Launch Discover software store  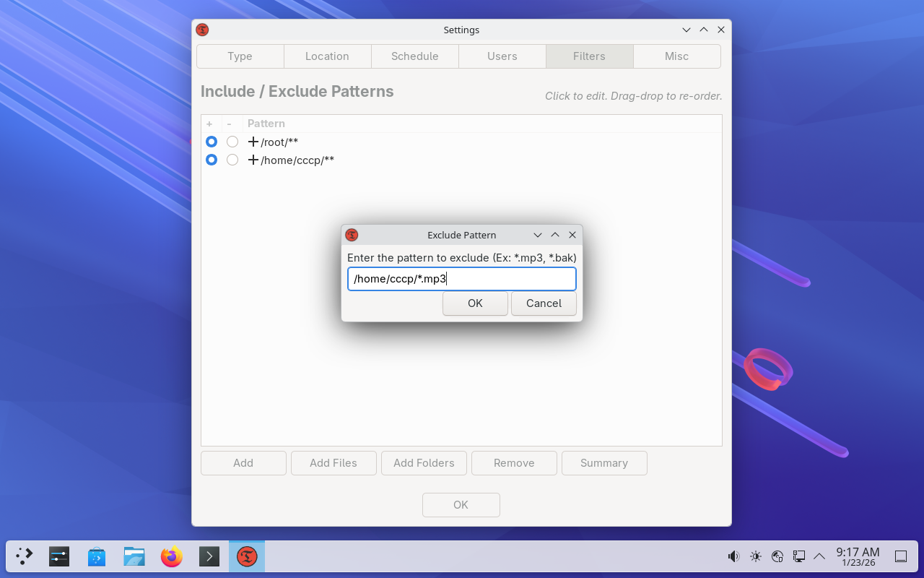[x=97, y=556]
